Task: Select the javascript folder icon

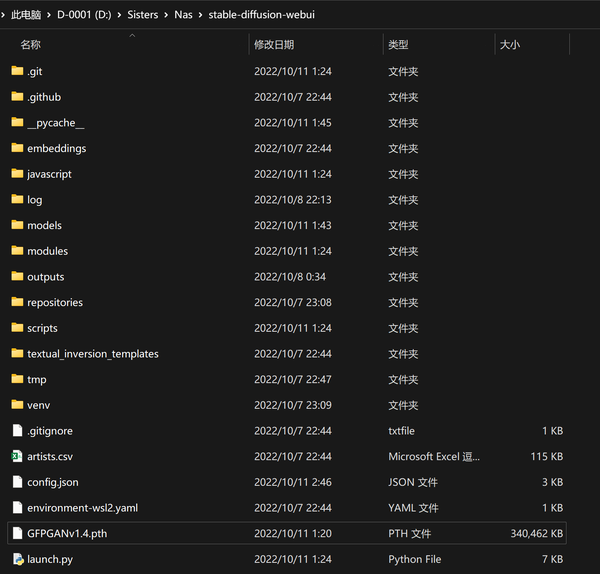Action: [x=17, y=173]
